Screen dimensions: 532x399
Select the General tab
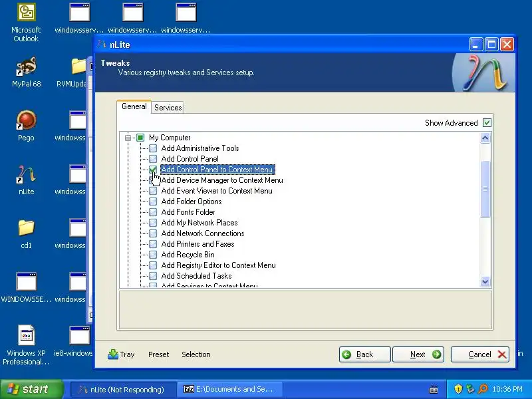134,106
